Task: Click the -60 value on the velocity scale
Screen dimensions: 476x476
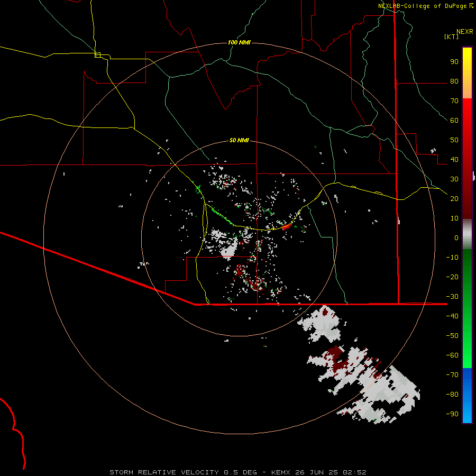Action: coord(452,355)
